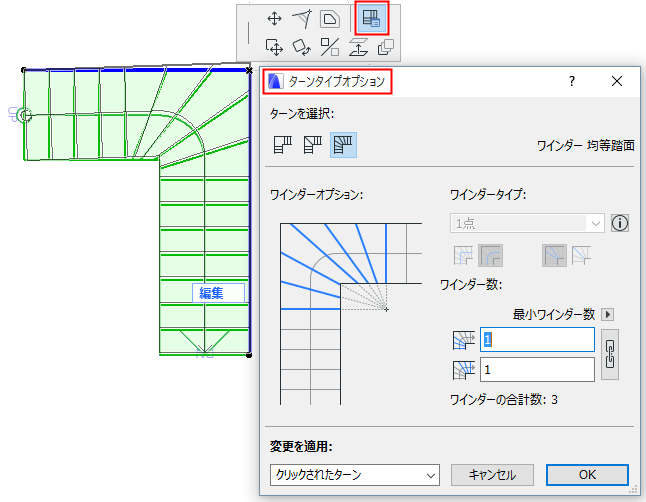Click the bottom-right corner node of stair
The height and width of the screenshot is (502, 646).
(x=249, y=355)
